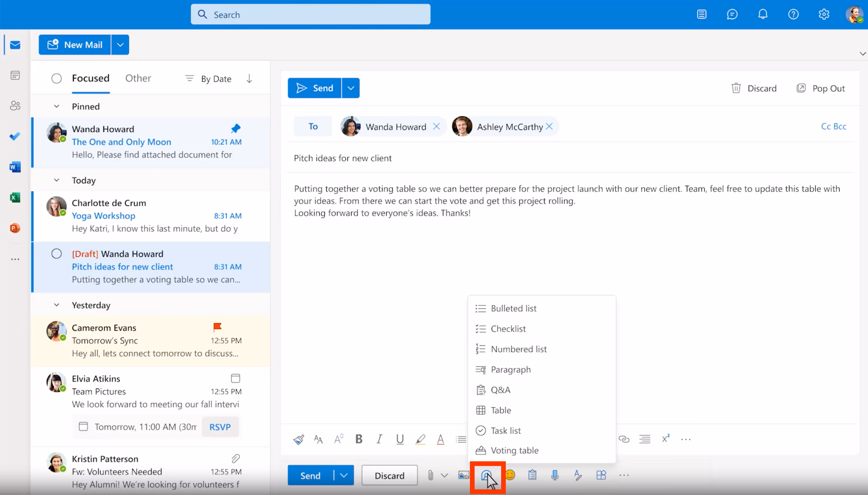Collapse the Pinned messages group
Viewport: 868px width, 495px height.
tap(57, 106)
